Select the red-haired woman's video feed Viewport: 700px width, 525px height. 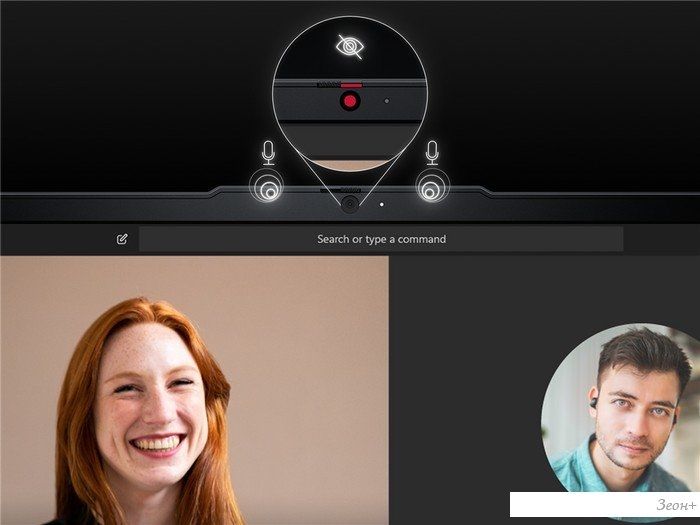coord(194,390)
